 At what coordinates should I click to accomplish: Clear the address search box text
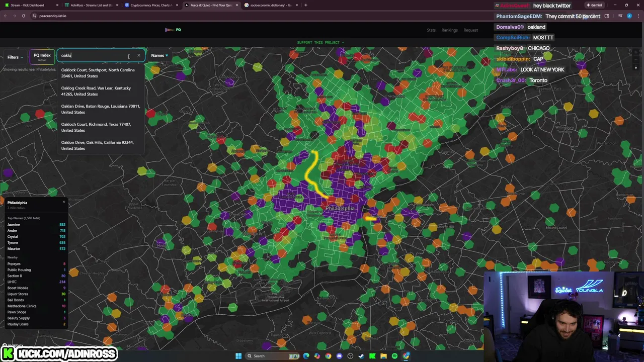[139, 55]
